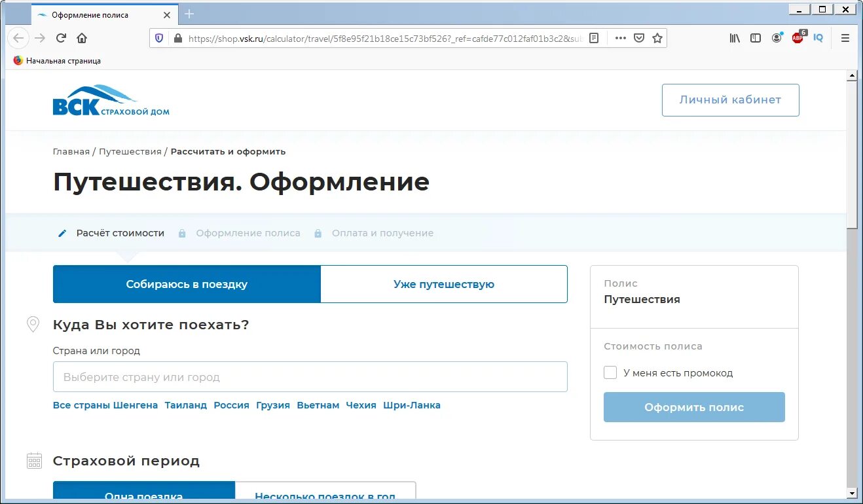This screenshot has height=504, width=863.
Task: Pick Чехия quick link
Action: [361, 405]
